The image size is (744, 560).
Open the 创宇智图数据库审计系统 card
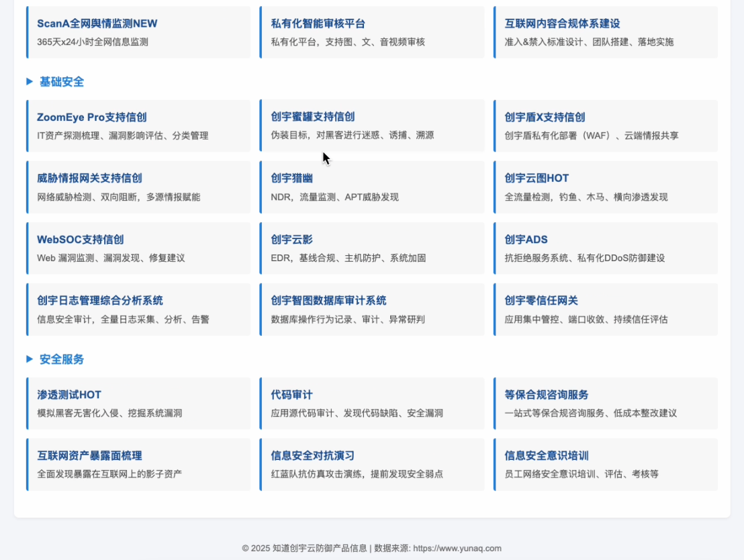(x=372, y=310)
